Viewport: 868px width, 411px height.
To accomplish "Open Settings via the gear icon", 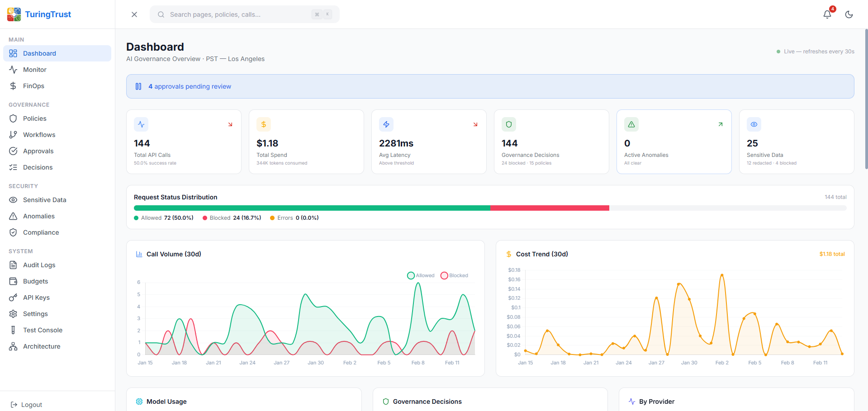I will coord(13,313).
